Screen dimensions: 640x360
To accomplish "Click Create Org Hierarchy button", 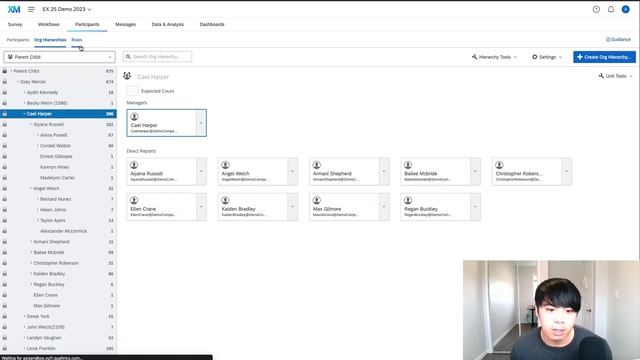I will click(x=604, y=57).
